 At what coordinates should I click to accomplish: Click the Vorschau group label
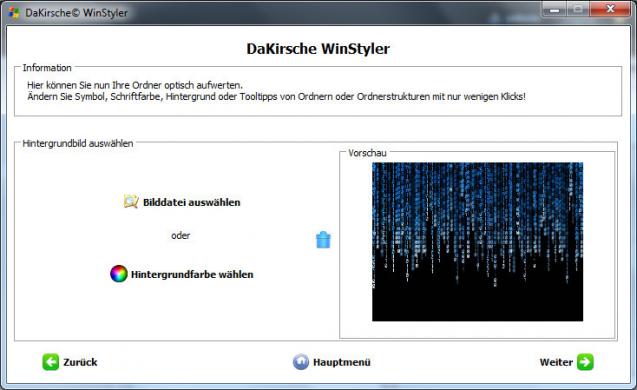click(367, 153)
